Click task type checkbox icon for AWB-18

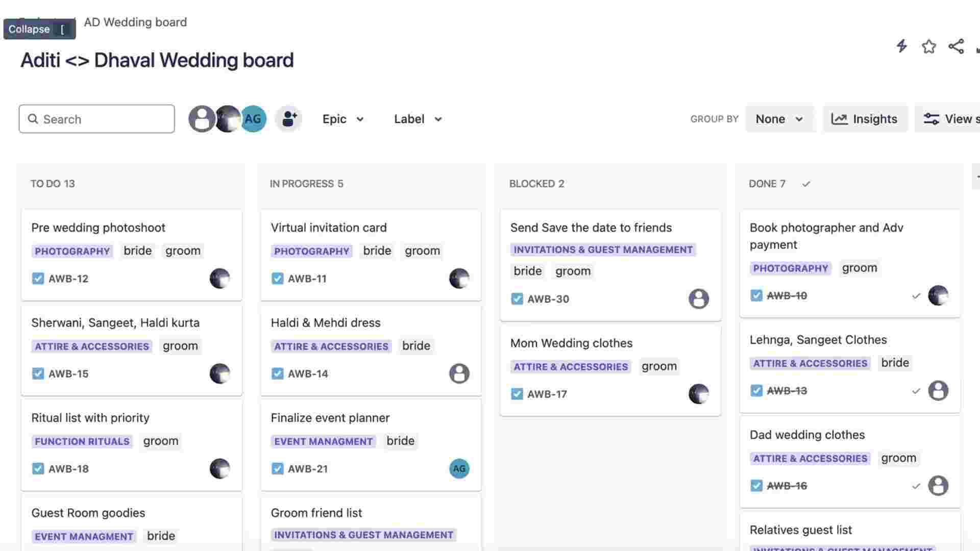[38, 468]
